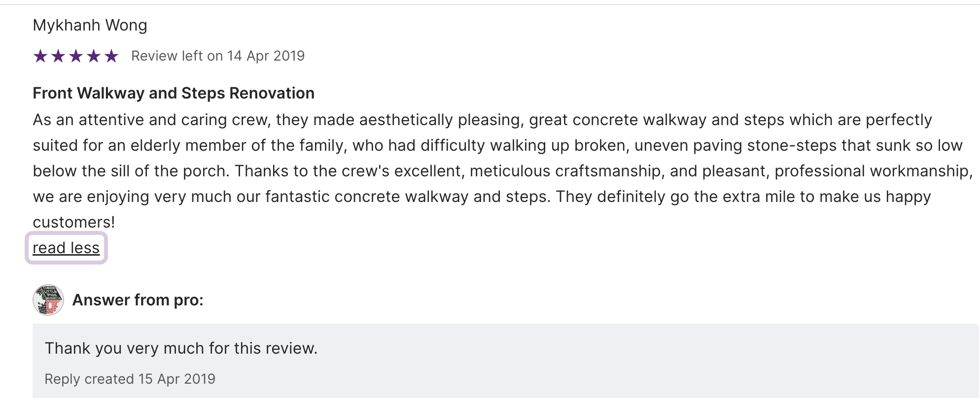Click the fifth purple rating star
Screen dimensions: 980x398
coord(111,56)
